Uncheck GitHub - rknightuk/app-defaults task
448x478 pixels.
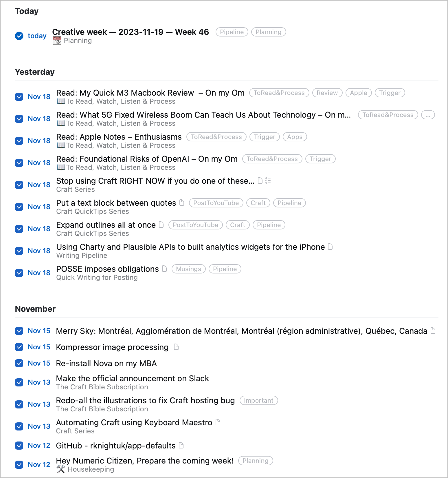tap(19, 446)
